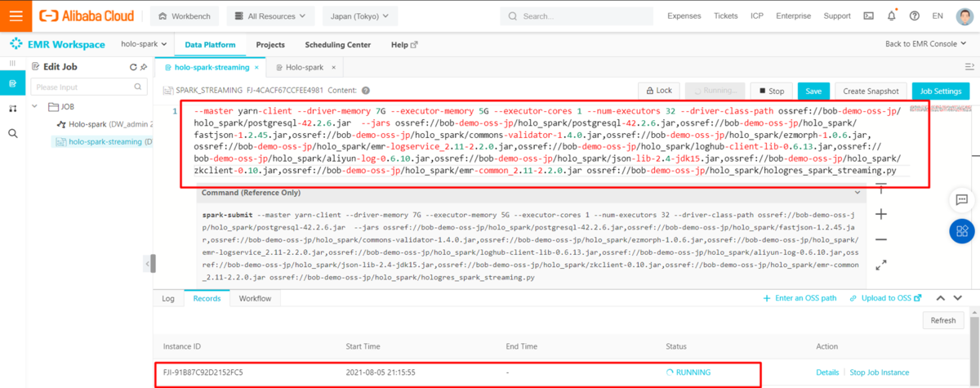Screen dimensions: 980x388
Task: Collapse bottom panel with up chevron
Action: (940, 298)
